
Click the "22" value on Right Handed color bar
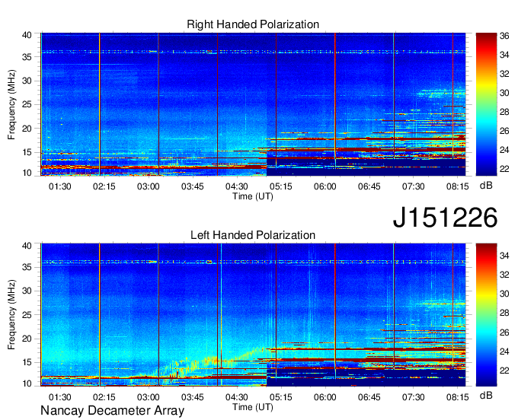click(x=504, y=169)
